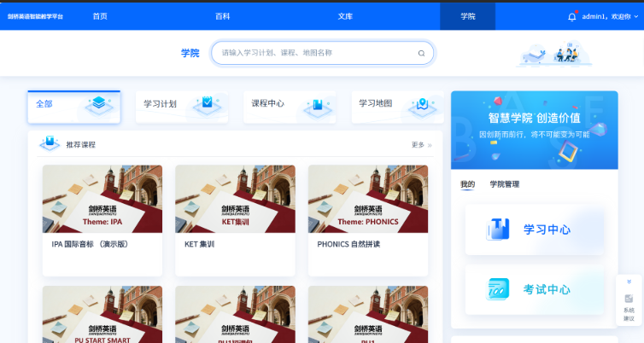Click the 学习中心 bookmark icon
This screenshot has height=343, width=644.
tap(498, 229)
